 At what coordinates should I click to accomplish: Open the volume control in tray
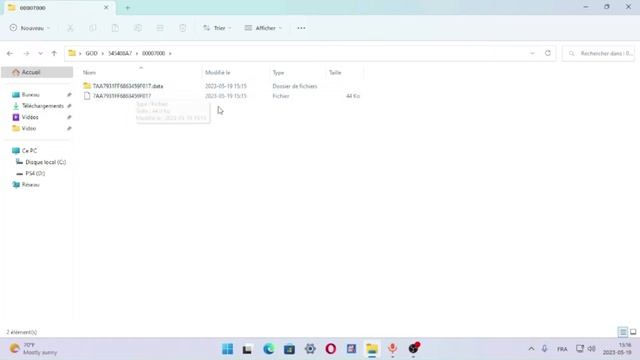(x=591, y=349)
